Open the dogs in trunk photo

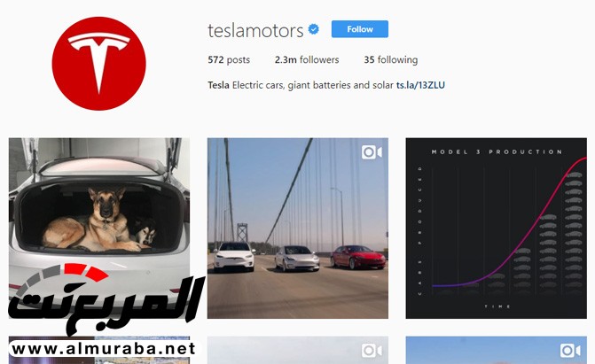(99, 228)
